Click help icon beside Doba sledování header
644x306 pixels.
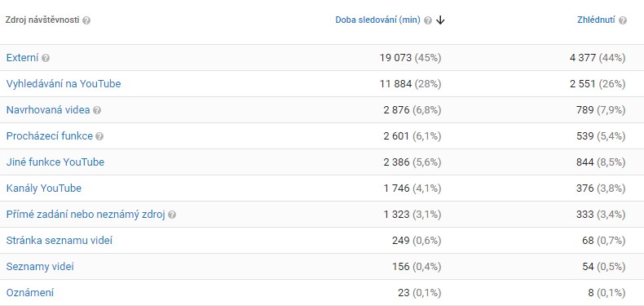click(x=428, y=20)
